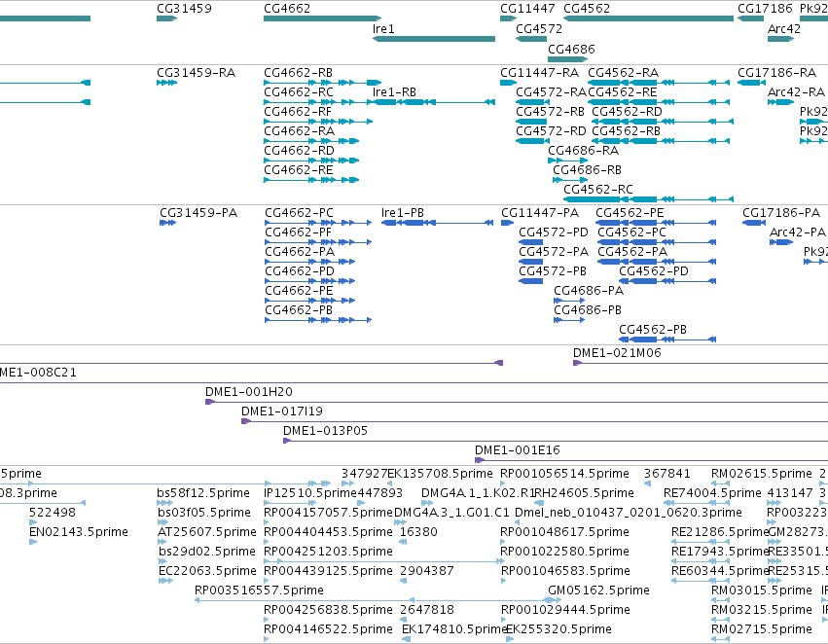Click the Ire1-RB transcript label

(x=394, y=91)
